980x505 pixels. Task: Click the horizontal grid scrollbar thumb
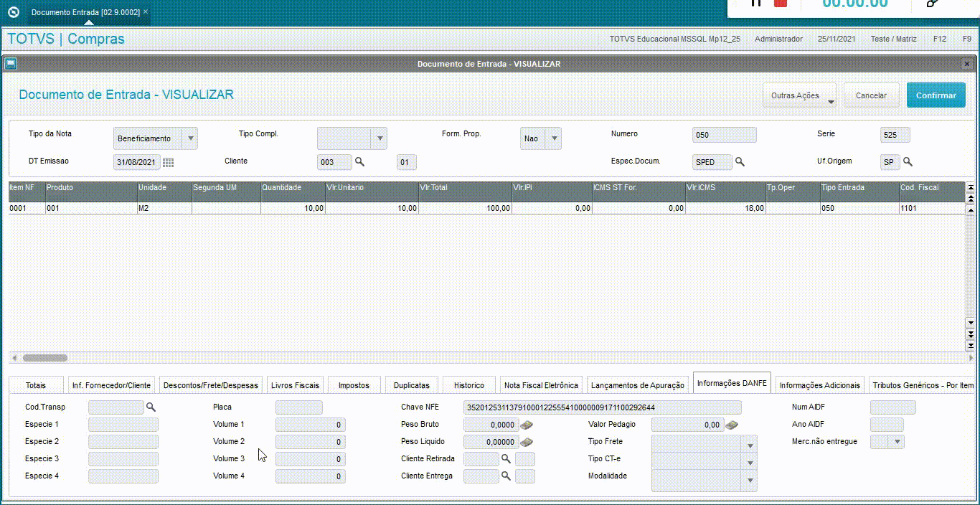44,357
